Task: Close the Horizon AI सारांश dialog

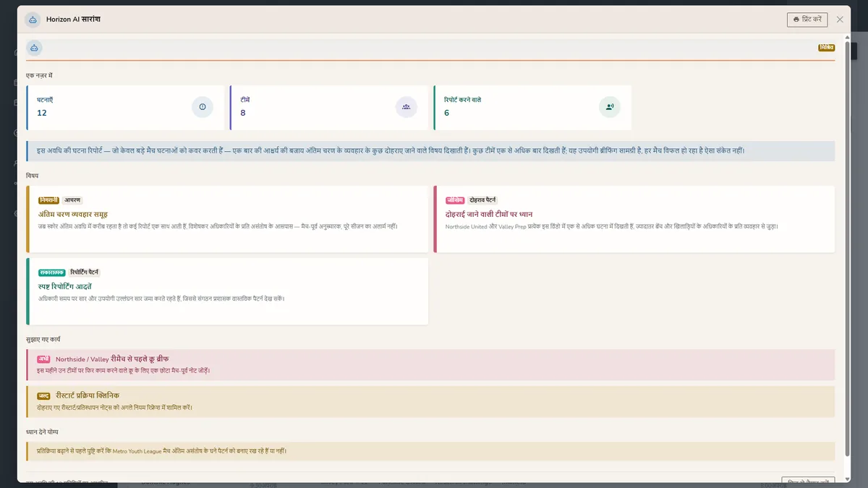Action: (840, 20)
